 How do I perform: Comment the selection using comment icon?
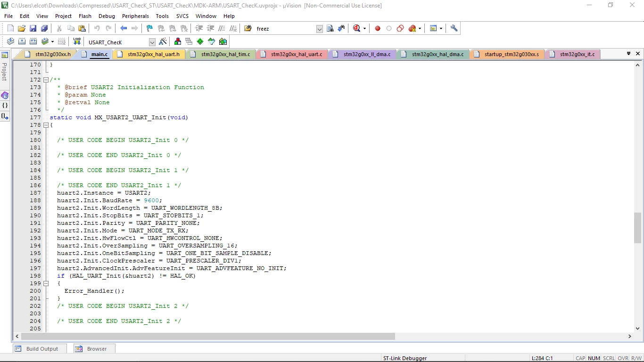pos(222,28)
